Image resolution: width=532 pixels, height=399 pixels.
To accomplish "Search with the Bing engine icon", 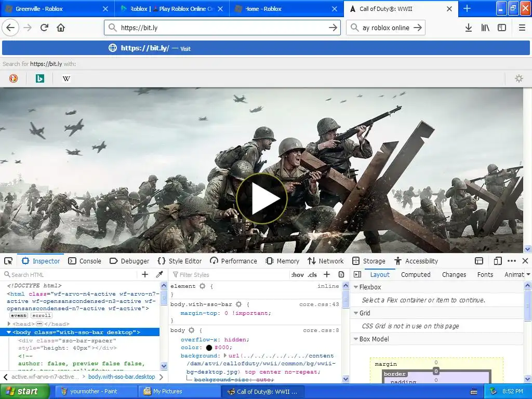I will 40,79.
